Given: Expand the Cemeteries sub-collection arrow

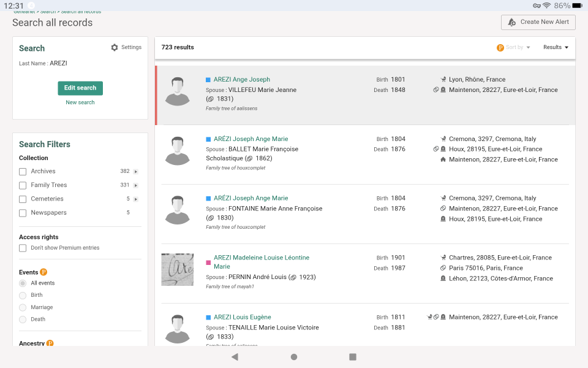Looking at the screenshot, I should (x=136, y=199).
